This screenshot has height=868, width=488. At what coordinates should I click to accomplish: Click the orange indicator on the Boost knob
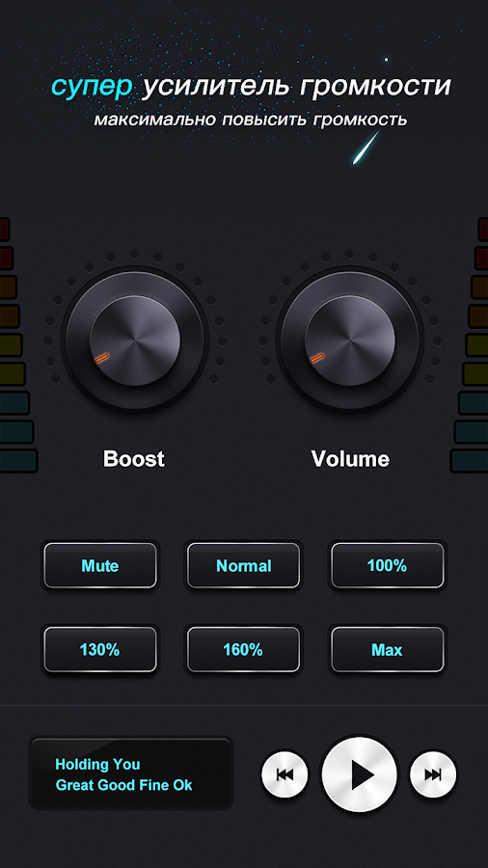click(x=102, y=358)
